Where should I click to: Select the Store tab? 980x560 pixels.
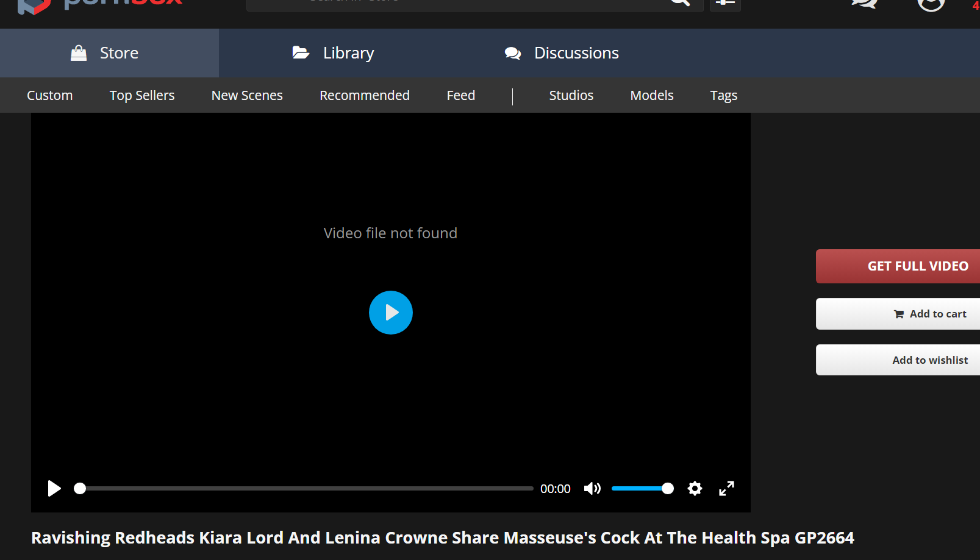tap(104, 53)
